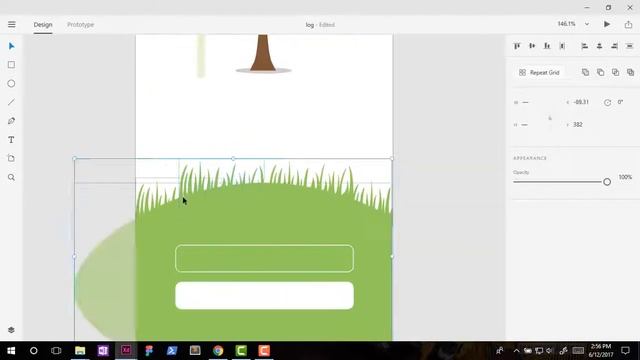Select the Artboard tool

coord(11,158)
